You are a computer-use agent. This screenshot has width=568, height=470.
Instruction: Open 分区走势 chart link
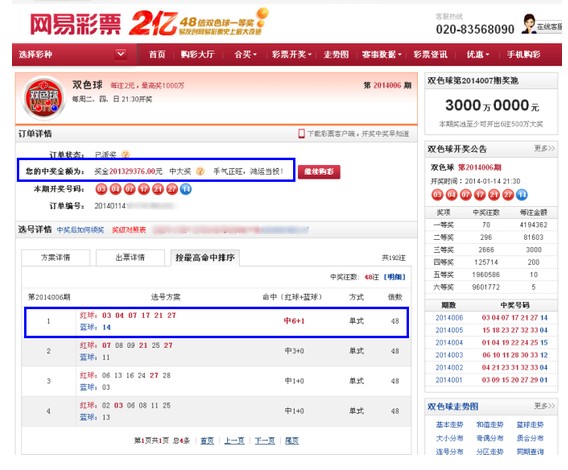[x=490, y=452]
